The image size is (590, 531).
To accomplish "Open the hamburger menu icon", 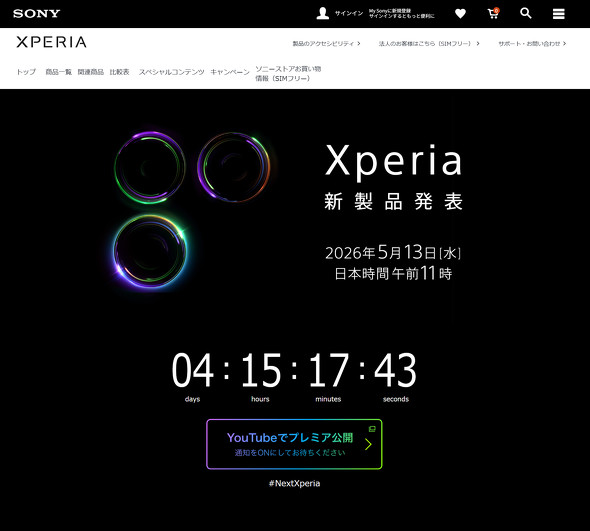I will (558, 14).
